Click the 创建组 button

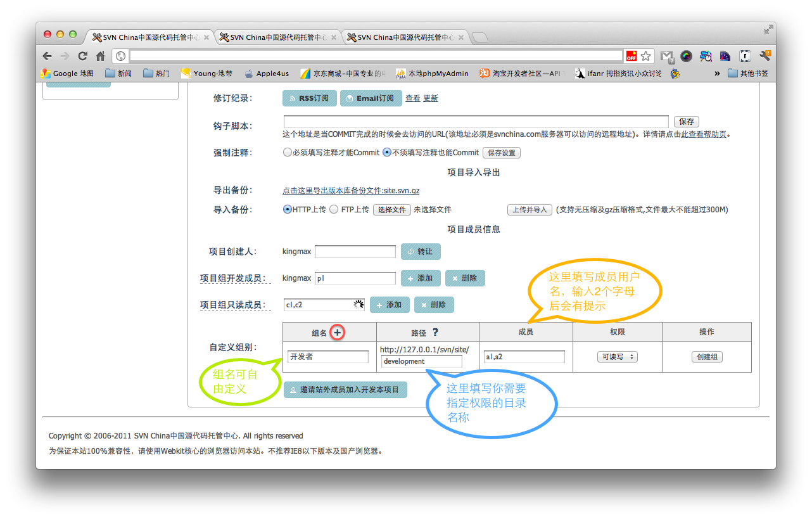pyautogui.click(x=707, y=357)
